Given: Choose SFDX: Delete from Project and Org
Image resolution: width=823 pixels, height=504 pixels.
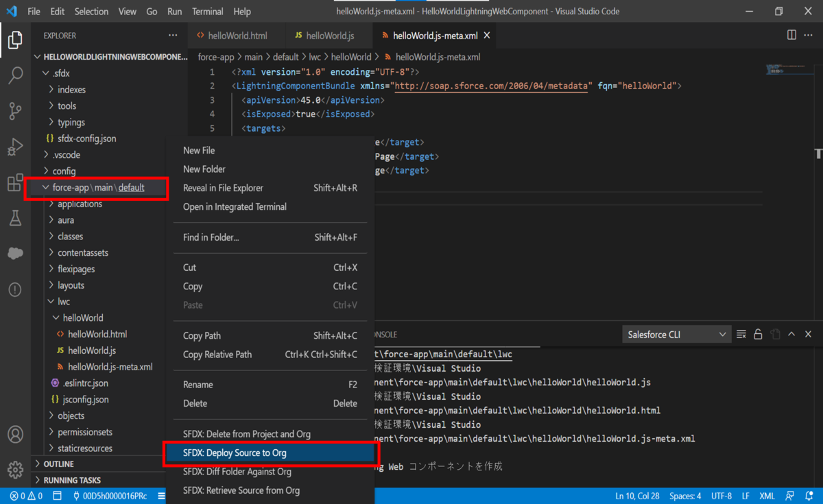Looking at the screenshot, I should [270, 435].
